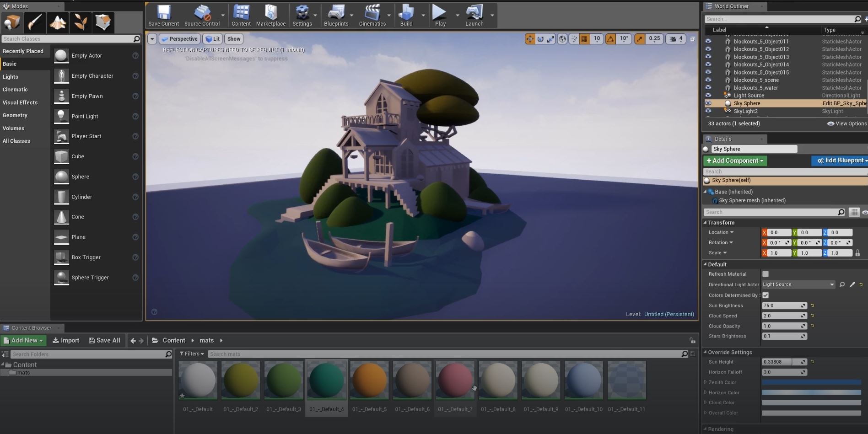Select the Geometry Editing mode icon
The image size is (868, 434).
coord(103,22)
